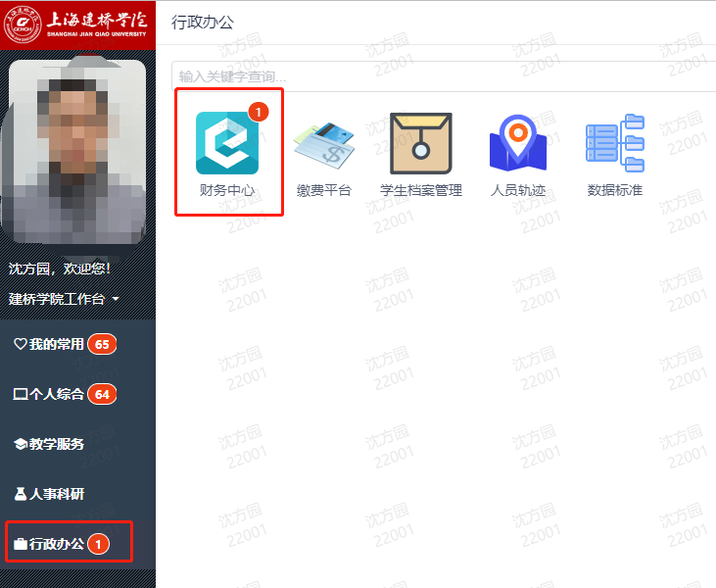This screenshot has height=588, width=716.
Task: Click the red badge on 财务中心 icon
Action: (258, 112)
